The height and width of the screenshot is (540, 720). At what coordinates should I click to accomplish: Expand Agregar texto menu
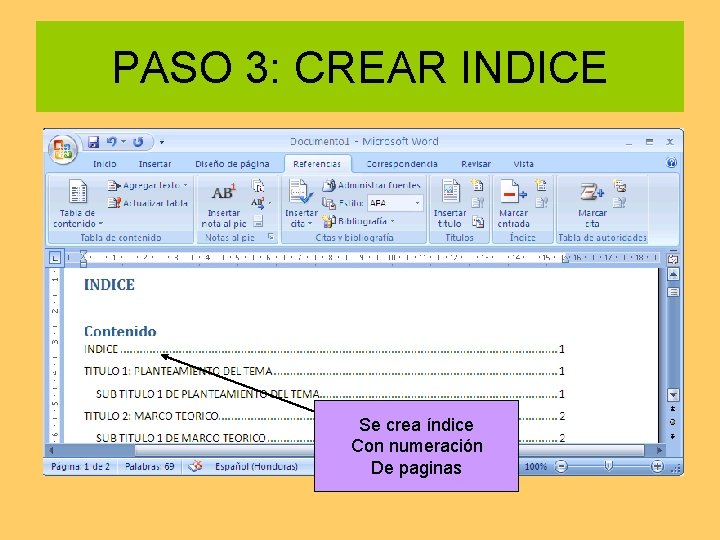(x=148, y=186)
